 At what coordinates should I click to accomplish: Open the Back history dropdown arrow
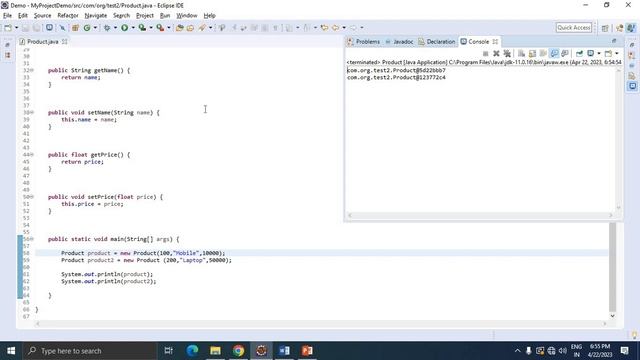coord(344,28)
